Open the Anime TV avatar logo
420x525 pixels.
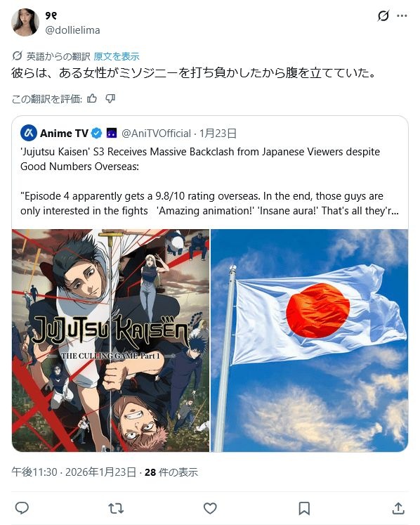coord(29,134)
